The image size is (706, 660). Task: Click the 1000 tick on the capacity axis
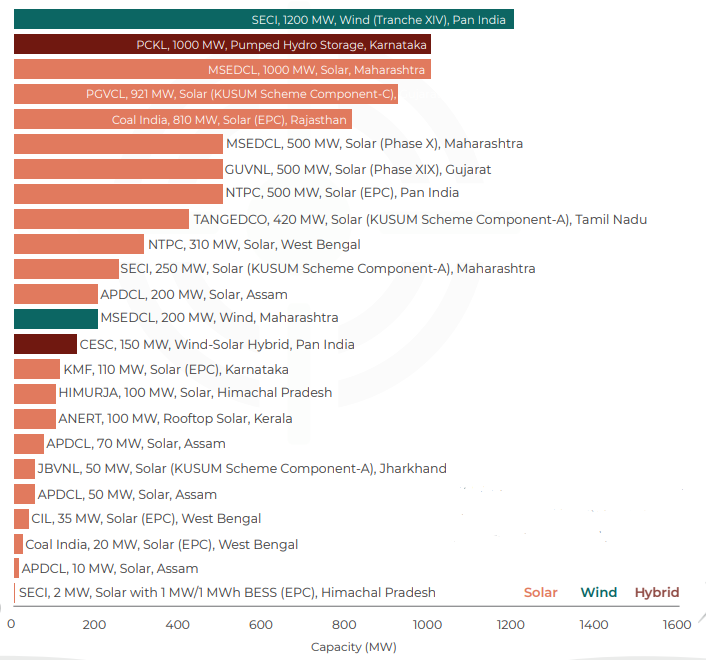click(x=427, y=625)
